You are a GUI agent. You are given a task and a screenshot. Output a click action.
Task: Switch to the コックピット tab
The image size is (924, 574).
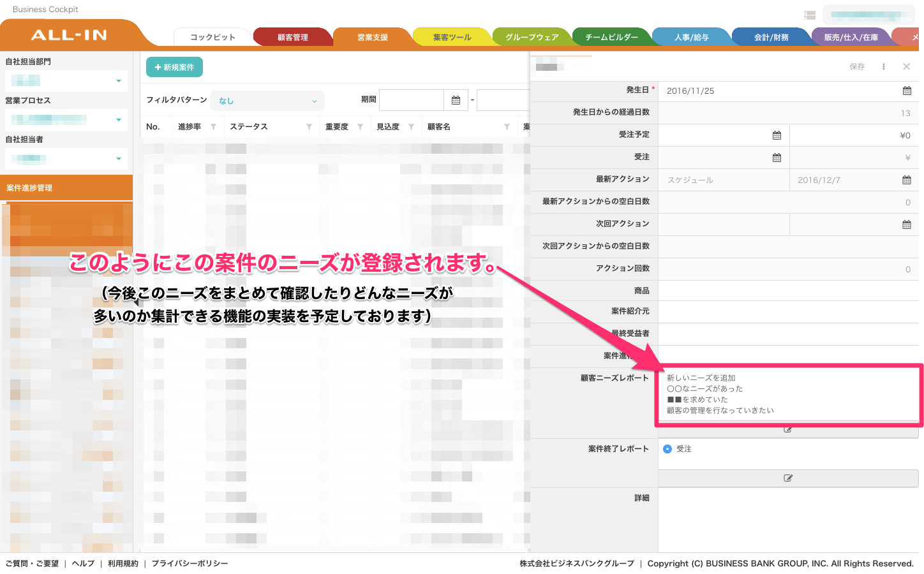(212, 37)
